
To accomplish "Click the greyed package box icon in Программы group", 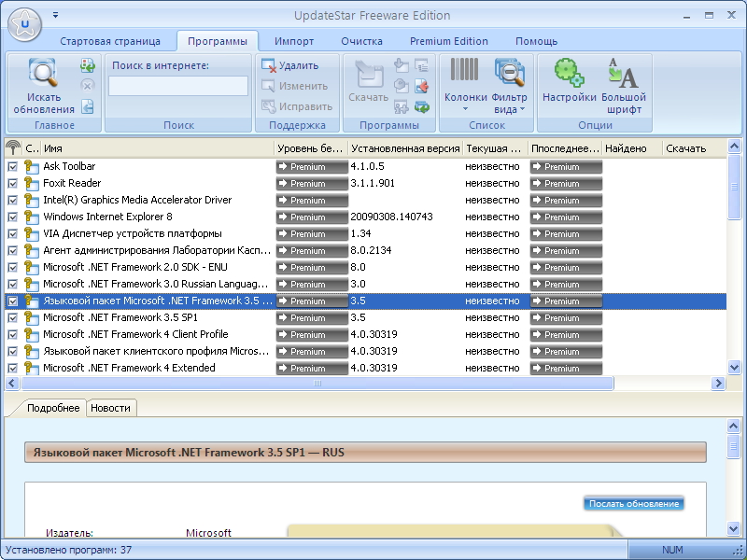I will point(402,86).
